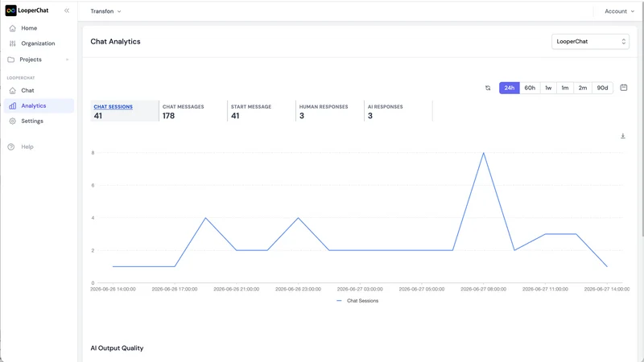The height and width of the screenshot is (362, 644).
Task: Switch time range to 1w
Action: pyautogui.click(x=548, y=88)
